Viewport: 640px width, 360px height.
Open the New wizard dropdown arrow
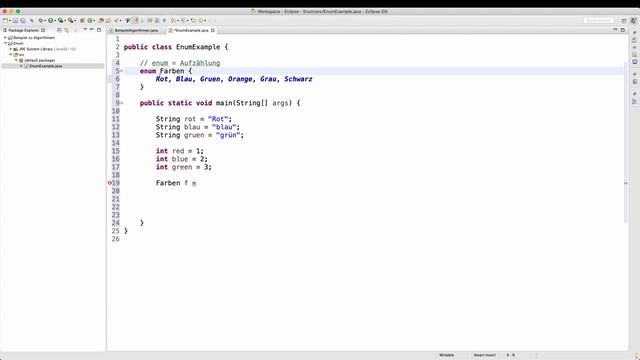10,20
